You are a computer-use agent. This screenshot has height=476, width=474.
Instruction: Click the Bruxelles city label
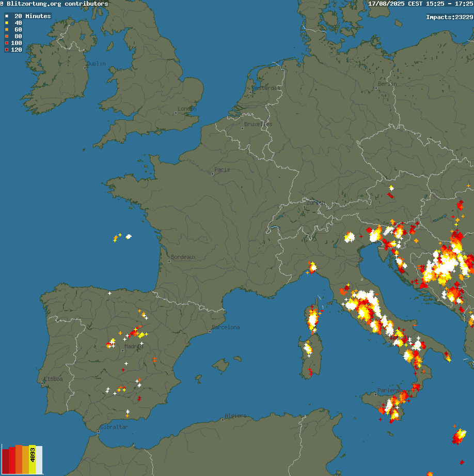point(258,124)
